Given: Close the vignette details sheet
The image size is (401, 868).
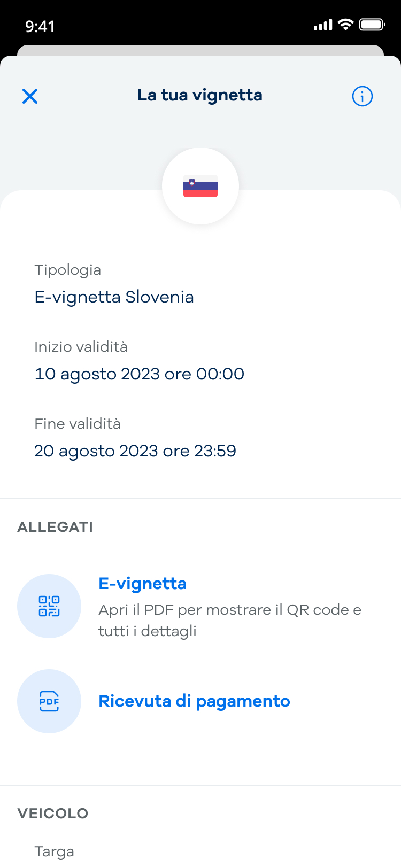Looking at the screenshot, I should coord(30,96).
